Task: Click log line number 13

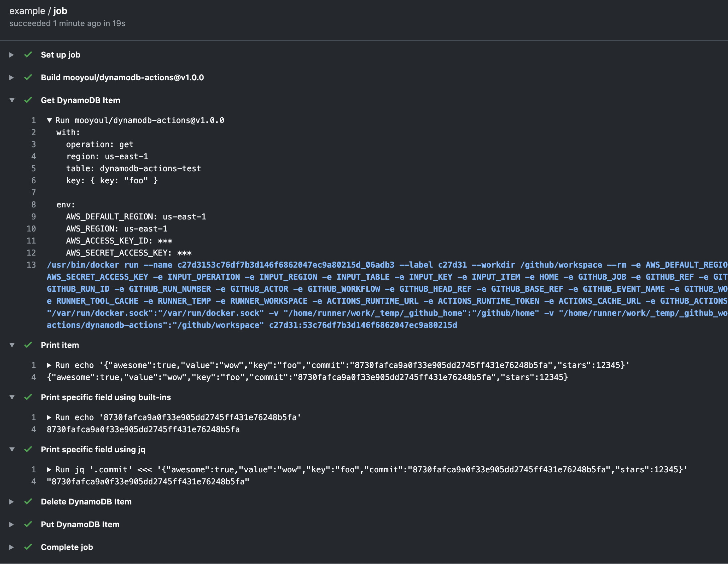Action: click(31, 265)
